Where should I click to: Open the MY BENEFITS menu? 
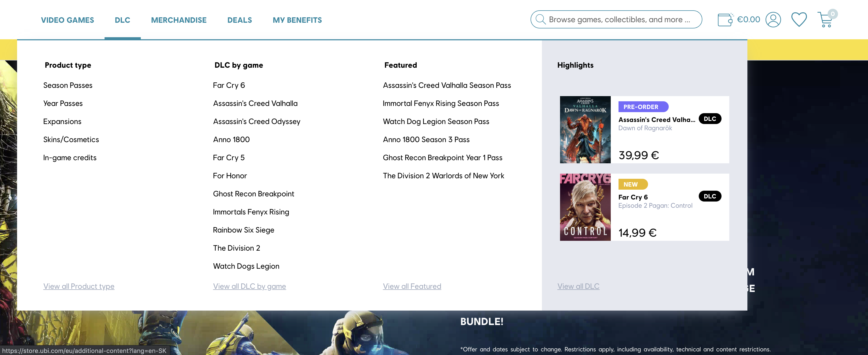click(297, 20)
